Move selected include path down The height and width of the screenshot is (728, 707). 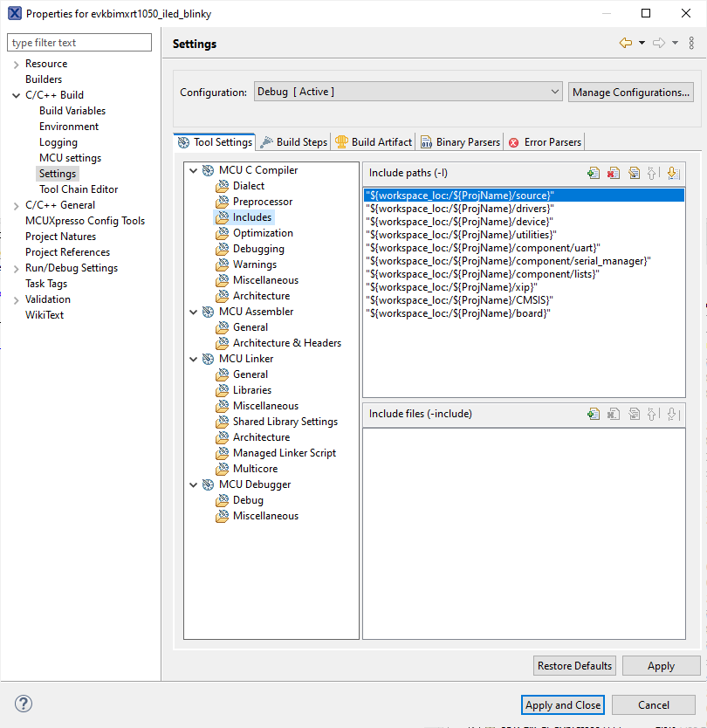click(673, 173)
